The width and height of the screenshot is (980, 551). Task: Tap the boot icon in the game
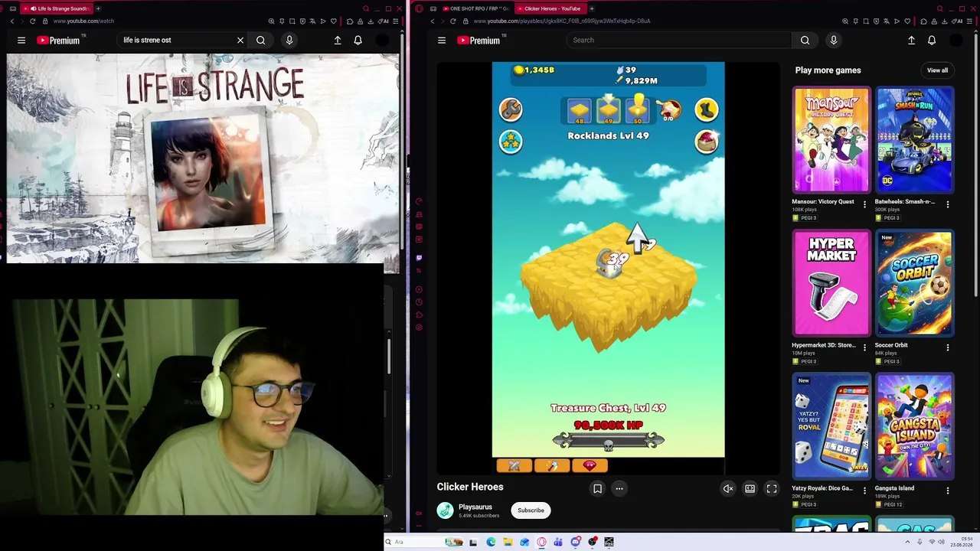[x=706, y=109]
